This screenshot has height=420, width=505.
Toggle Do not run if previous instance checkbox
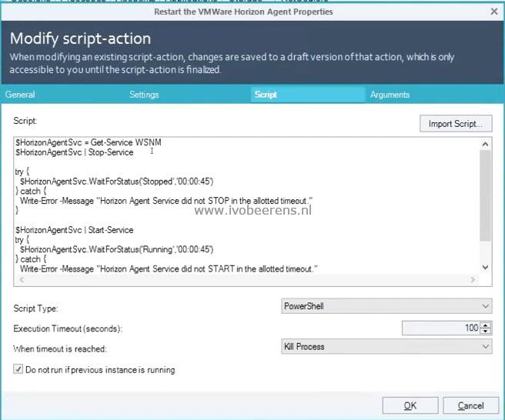coord(18,368)
